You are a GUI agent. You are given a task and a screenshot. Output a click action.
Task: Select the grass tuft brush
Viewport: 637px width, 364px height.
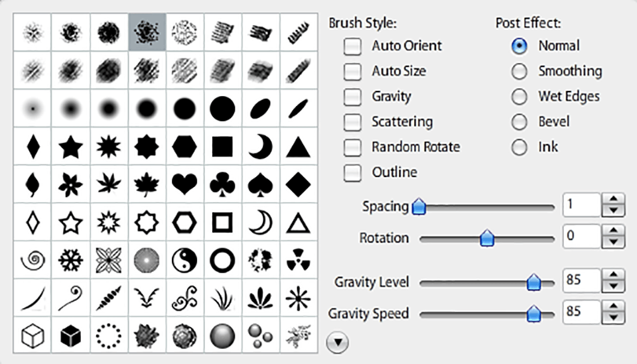222,298
